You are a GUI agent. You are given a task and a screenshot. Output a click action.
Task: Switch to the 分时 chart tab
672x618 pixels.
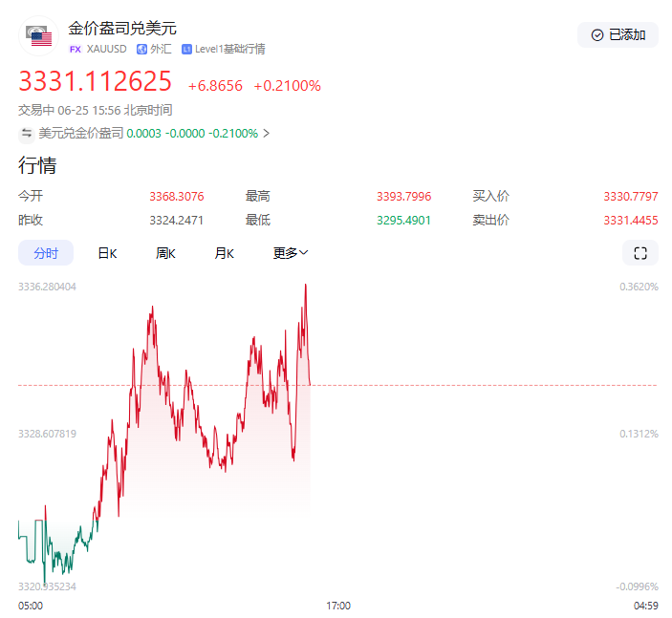click(46, 253)
